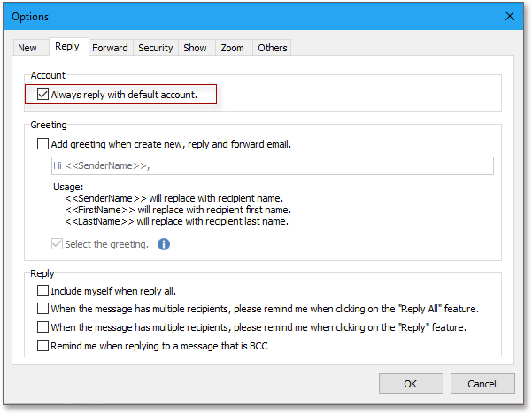
Task: Click the Usage: label
Action: 68,187
